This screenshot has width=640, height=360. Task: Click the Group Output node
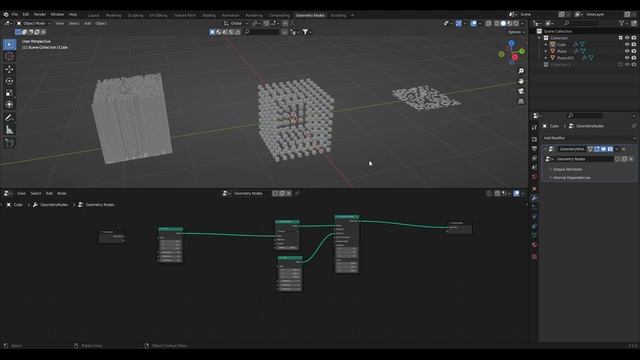click(x=460, y=228)
